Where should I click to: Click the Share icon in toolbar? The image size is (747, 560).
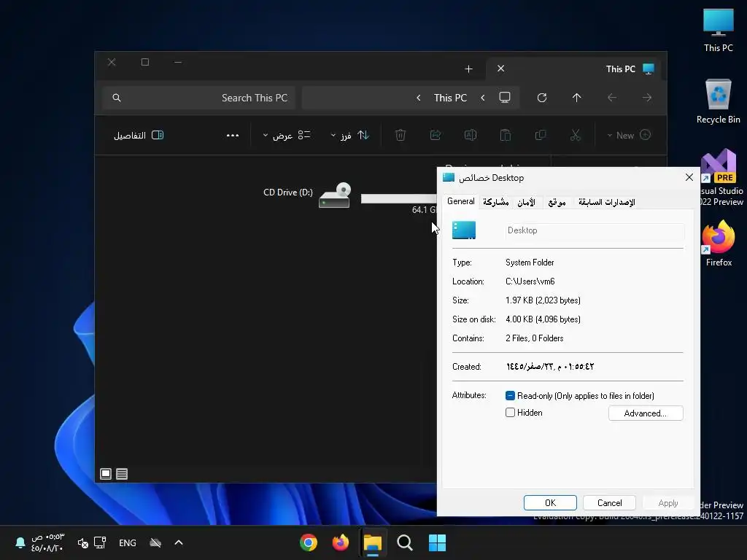point(436,135)
